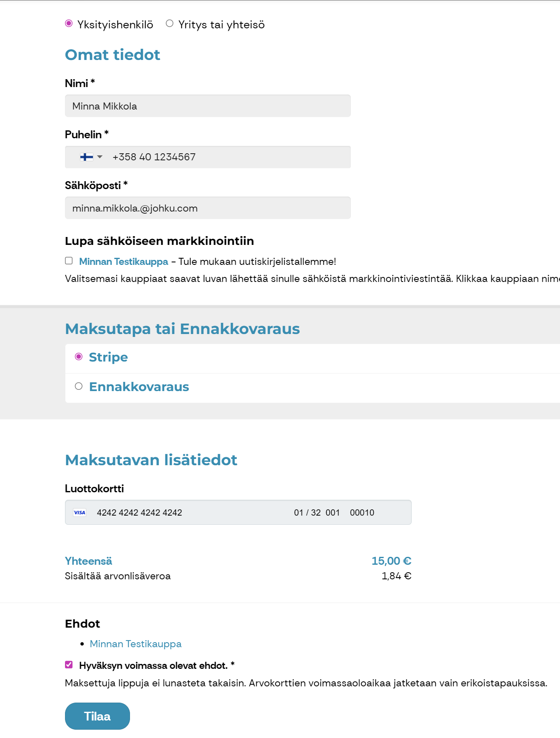Open Minnan Testikauppa link in marketing section
The width and height of the screenshot is (560, 738).
pos(124,262)
